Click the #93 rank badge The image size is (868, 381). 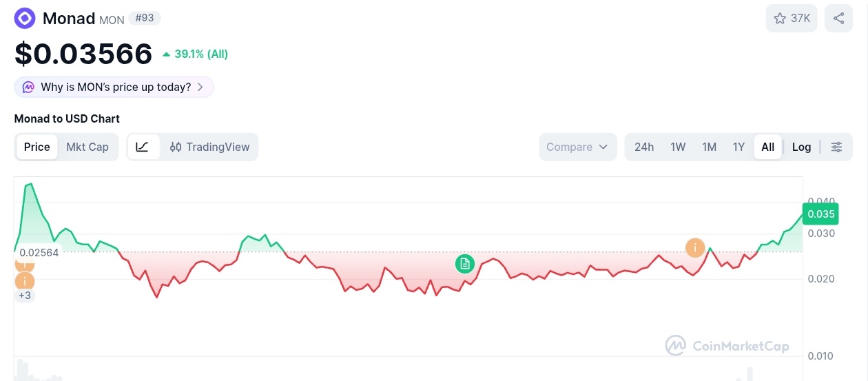pyautogui.click(x=145, y=18)
